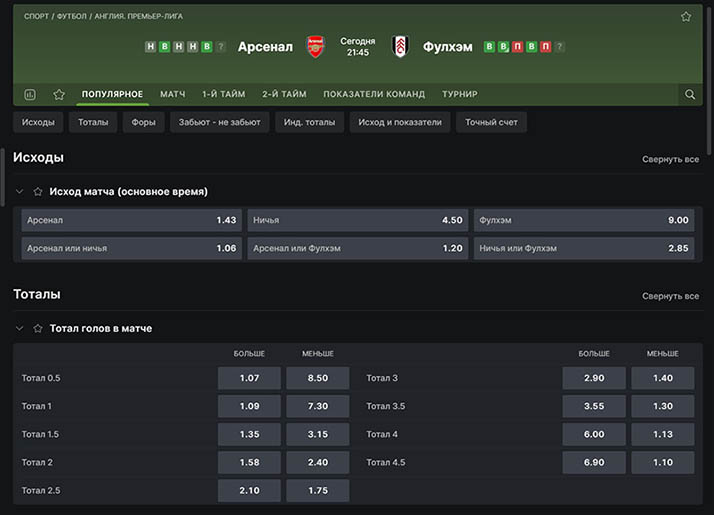The image size is (714, 515).
Task: Pick Тотал 3.5 больше at 3.55
Action: [594, 406]
